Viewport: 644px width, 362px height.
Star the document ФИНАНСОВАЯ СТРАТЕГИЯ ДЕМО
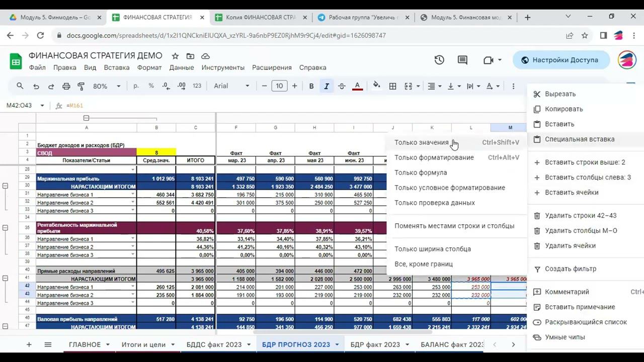click(175, 56)
